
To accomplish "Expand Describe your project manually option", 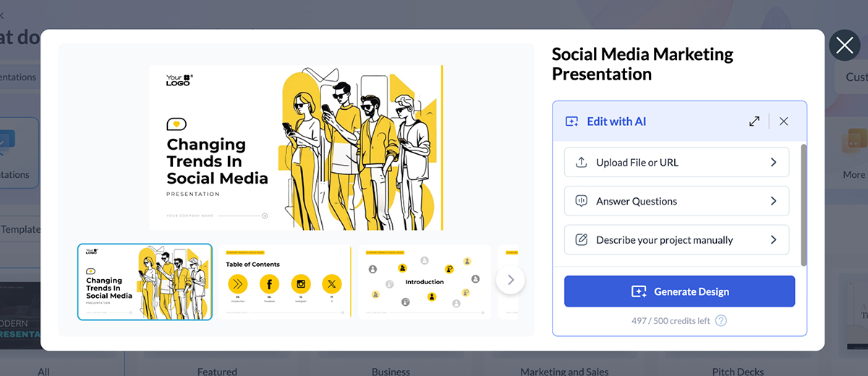I will pyautogui.click(x=773, y=240).
